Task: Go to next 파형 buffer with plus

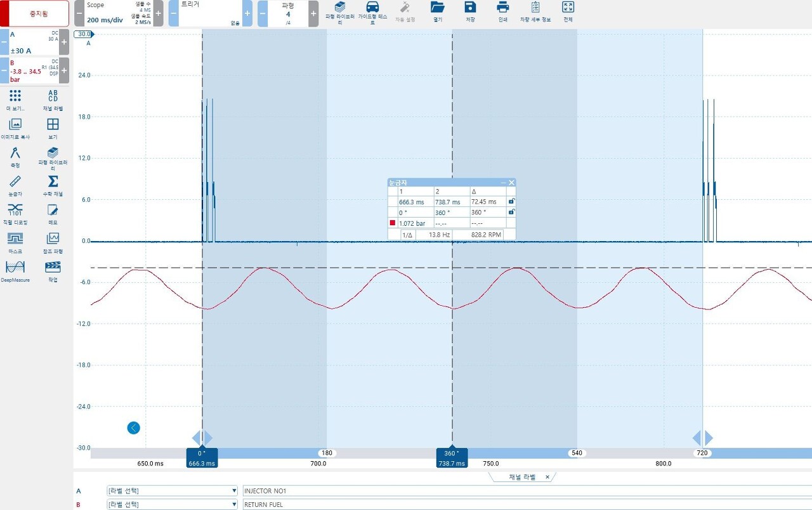Action: point(313,13)
